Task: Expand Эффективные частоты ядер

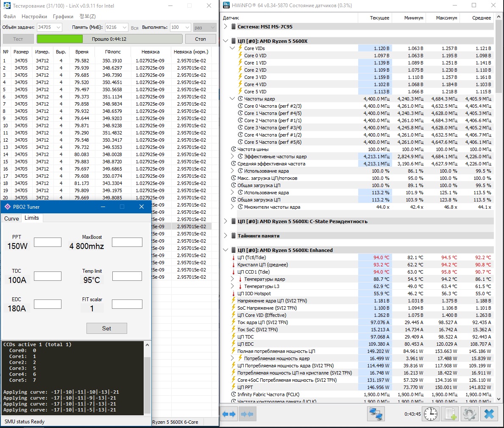Action: (x=232, y=156)
